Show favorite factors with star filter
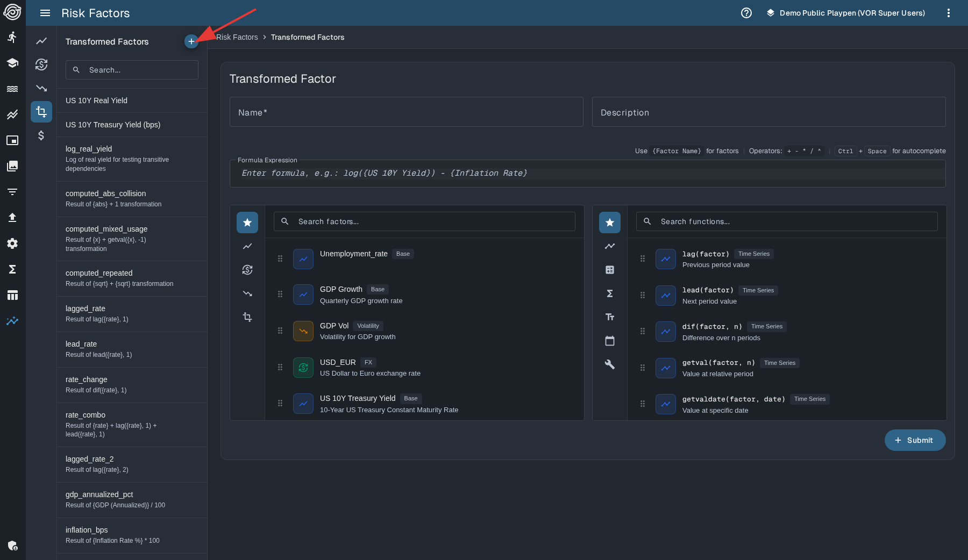Image resolution: width=968 pixels, height=560 pixels. (x=247, y=222)
